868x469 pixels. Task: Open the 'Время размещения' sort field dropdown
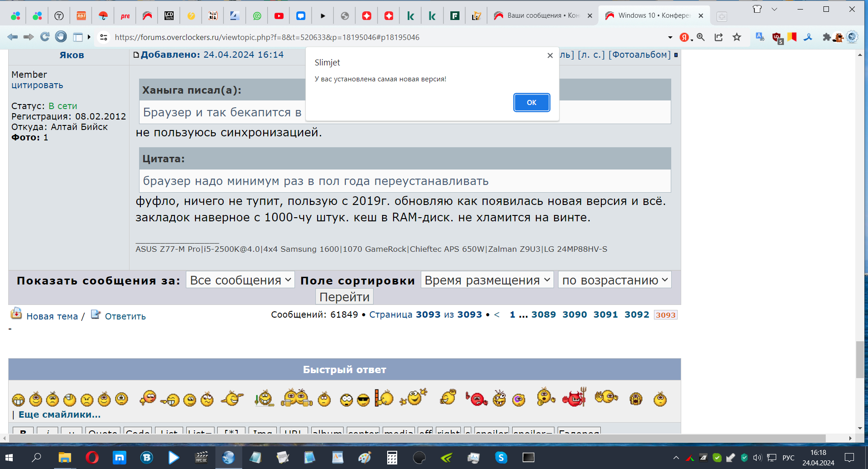488,280
